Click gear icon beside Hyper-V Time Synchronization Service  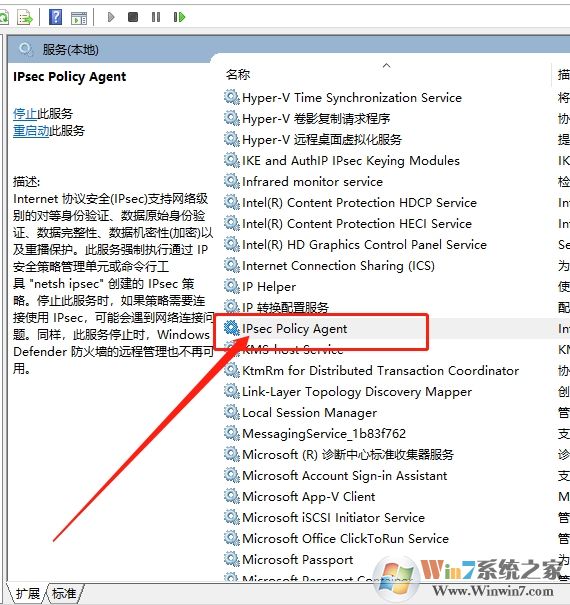(x=232, y=97)
